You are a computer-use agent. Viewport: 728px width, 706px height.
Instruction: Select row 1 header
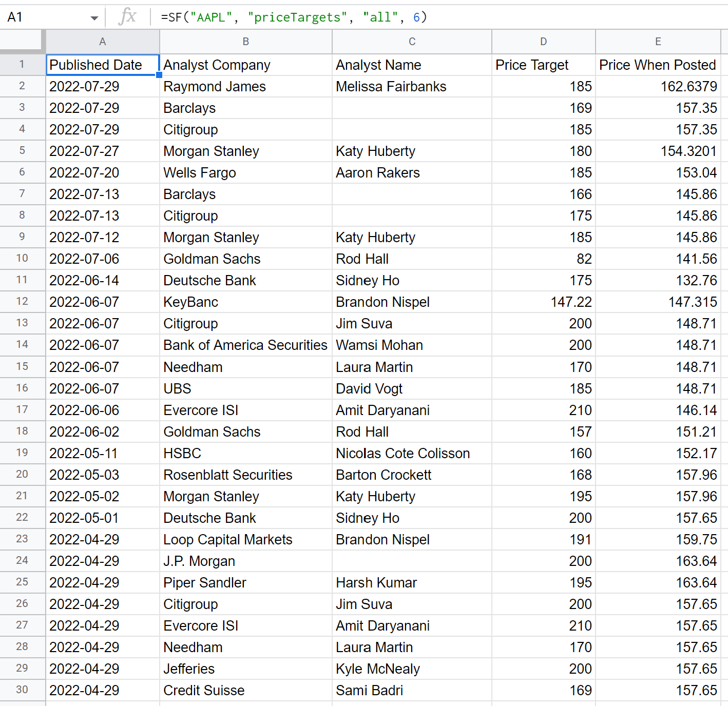22,65
